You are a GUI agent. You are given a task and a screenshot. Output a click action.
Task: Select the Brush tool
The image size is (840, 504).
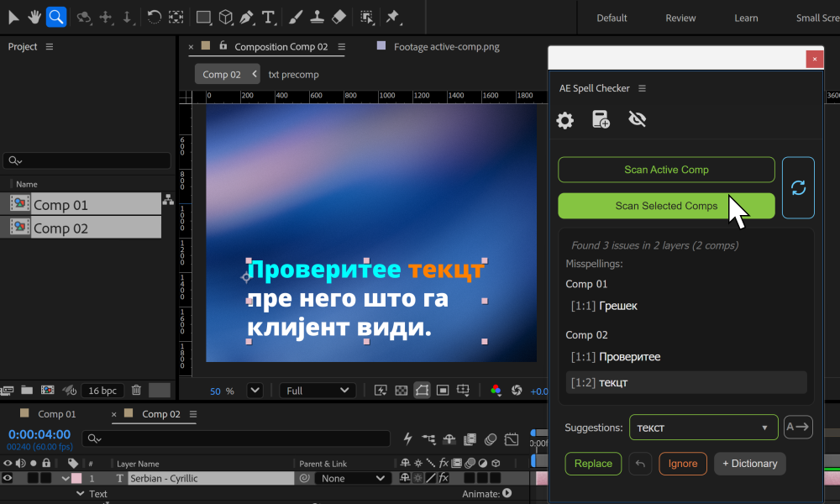[295, 17]
